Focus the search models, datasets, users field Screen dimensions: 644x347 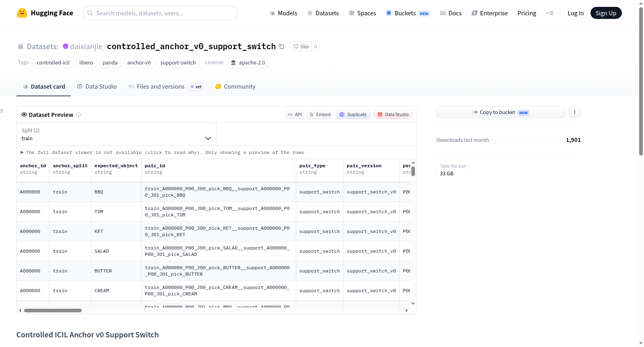(160, 13)
